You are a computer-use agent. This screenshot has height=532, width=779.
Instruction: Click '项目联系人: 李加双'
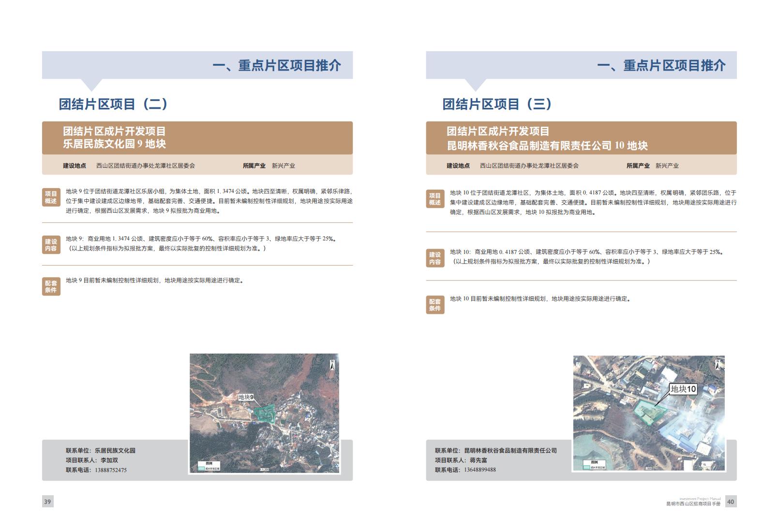coord(92,460)
